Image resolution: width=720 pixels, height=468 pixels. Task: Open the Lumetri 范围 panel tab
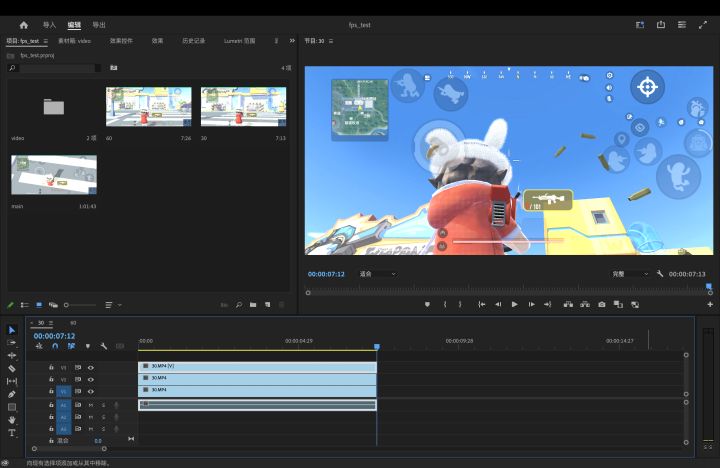click(x=240, y=41)
